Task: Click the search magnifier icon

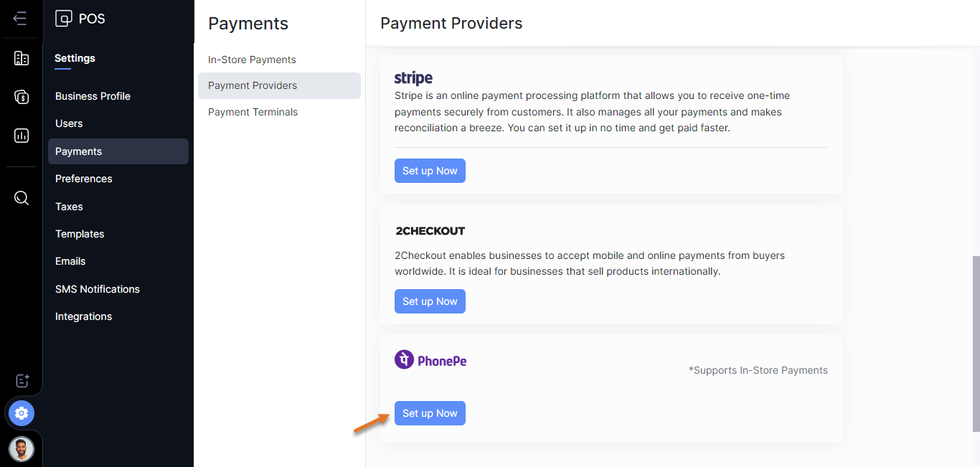Action: tap(22, 198)
